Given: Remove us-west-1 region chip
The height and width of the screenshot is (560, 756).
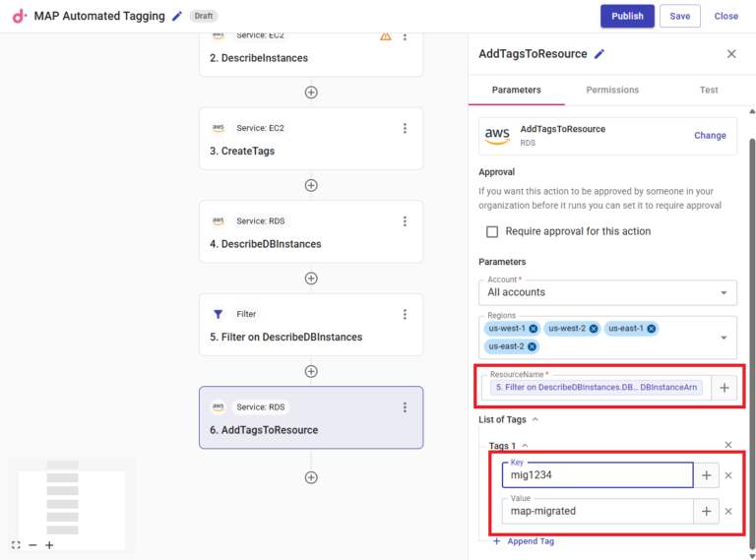Looking at the screenshot, I should [534, 329].
